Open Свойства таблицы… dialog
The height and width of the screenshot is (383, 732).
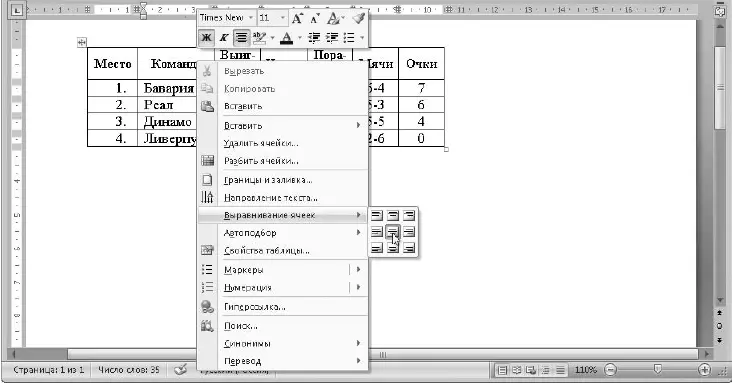pos(282,250)
